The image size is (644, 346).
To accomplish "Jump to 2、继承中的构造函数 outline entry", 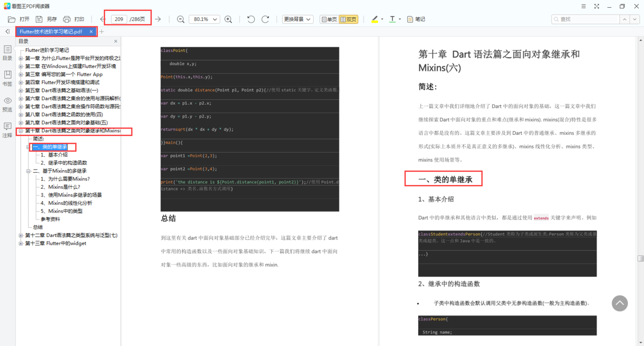I will 64,163.
